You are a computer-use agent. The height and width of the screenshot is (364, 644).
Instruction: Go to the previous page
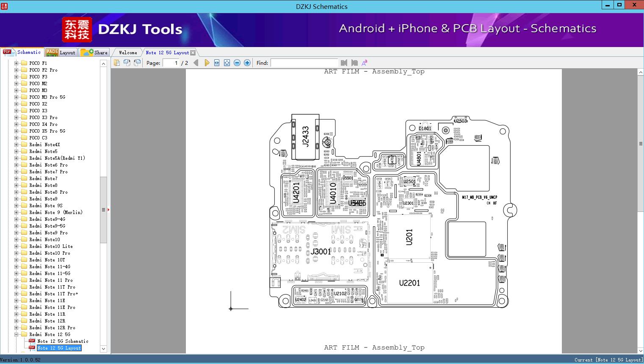coord(196,63)
